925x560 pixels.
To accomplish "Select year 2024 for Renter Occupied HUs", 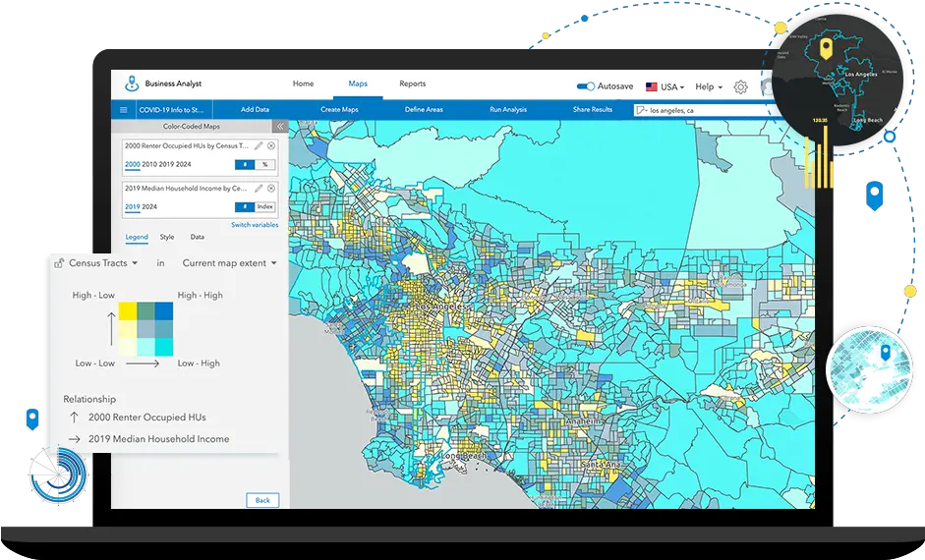I will point(184,164).
